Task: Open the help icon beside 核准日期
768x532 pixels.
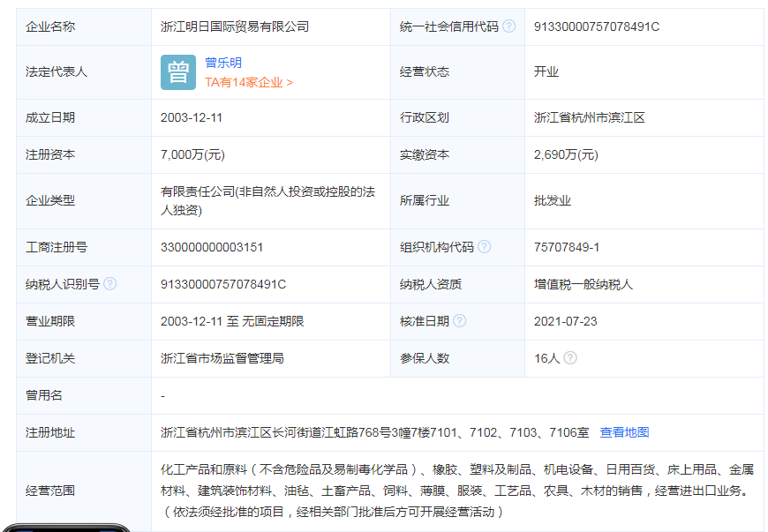Action: (x=460, y=321)
